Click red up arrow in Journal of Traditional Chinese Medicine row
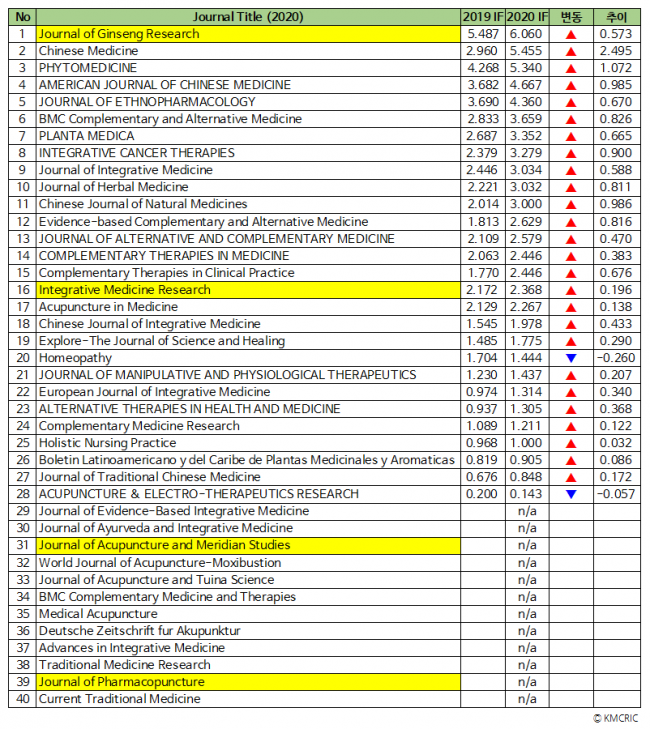 571,477
